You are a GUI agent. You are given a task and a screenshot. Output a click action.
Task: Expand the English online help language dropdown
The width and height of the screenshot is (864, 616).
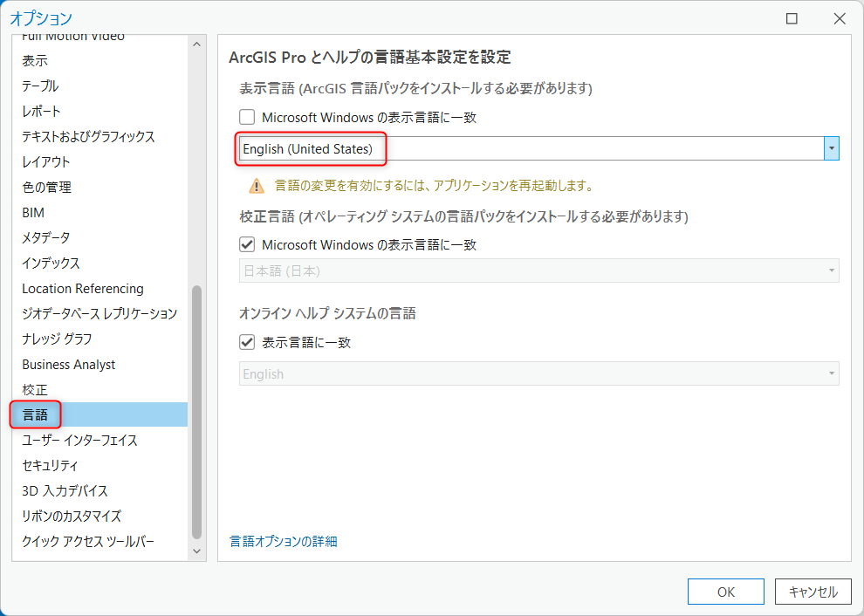538,373
